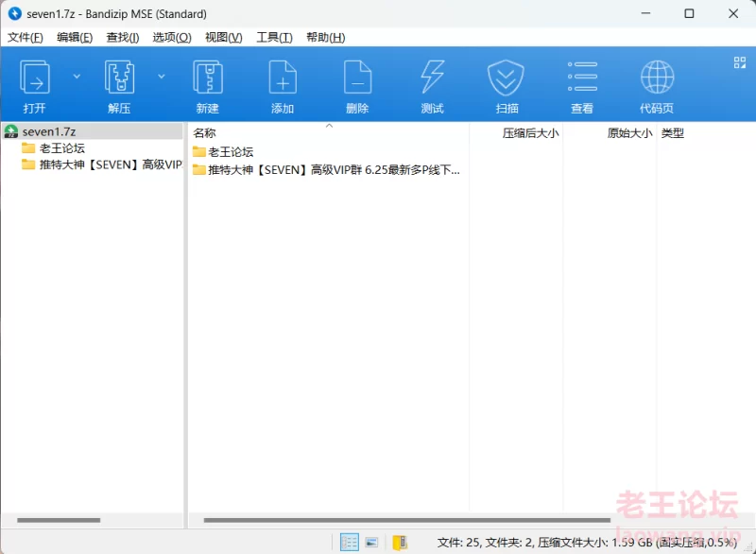This screenshot has width=756, height=554.
Task: Click the file list horizontal scrollbar
Action: tap(407, 520)
